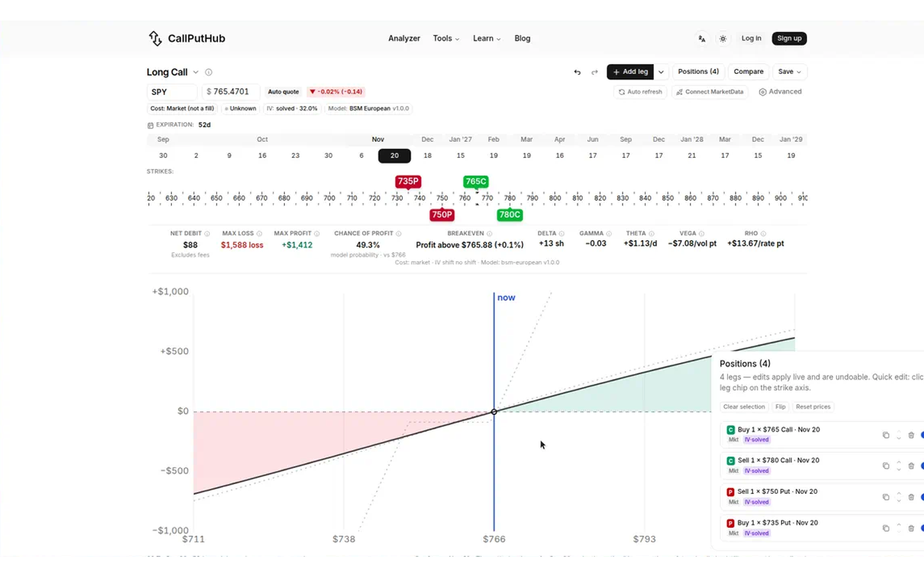Open the Save dropdown
The width and height of the screenshot is (924, 578).
point(789,72)
